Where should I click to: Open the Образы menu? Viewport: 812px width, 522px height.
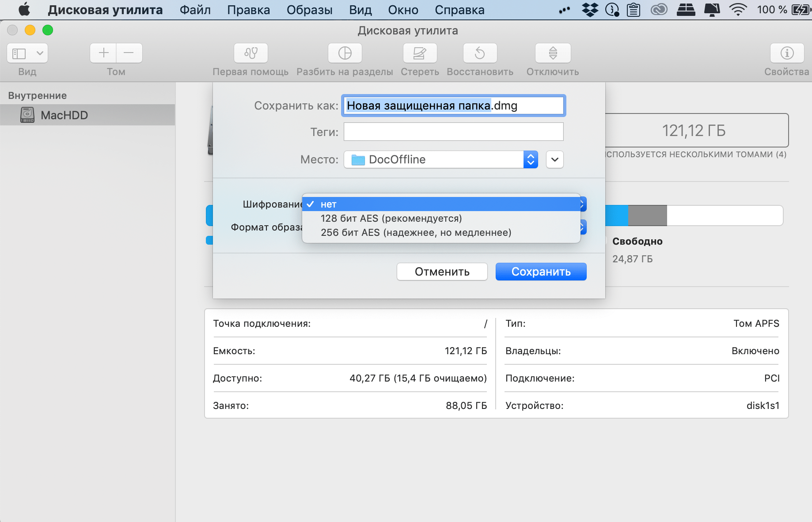pyautogui.click(x=309, y=10)
